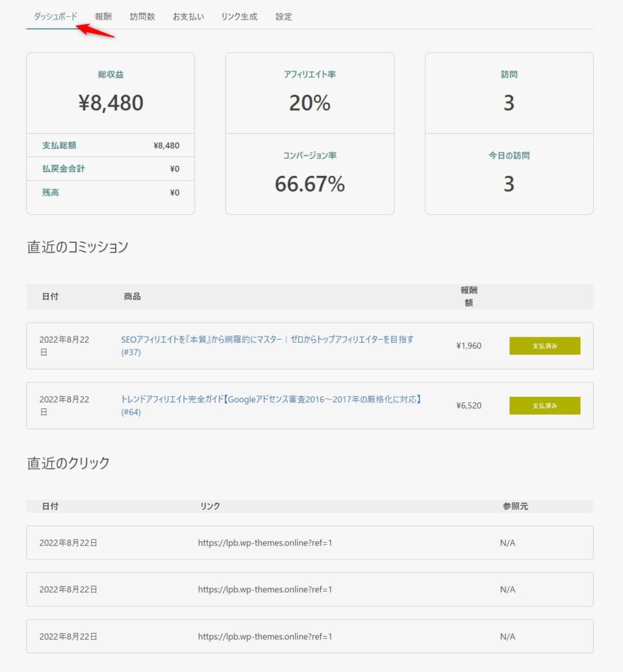This screenshot has width=623, height=672.
Task: Click the 今日の訪問 label
Action: (x=509, y=155)
